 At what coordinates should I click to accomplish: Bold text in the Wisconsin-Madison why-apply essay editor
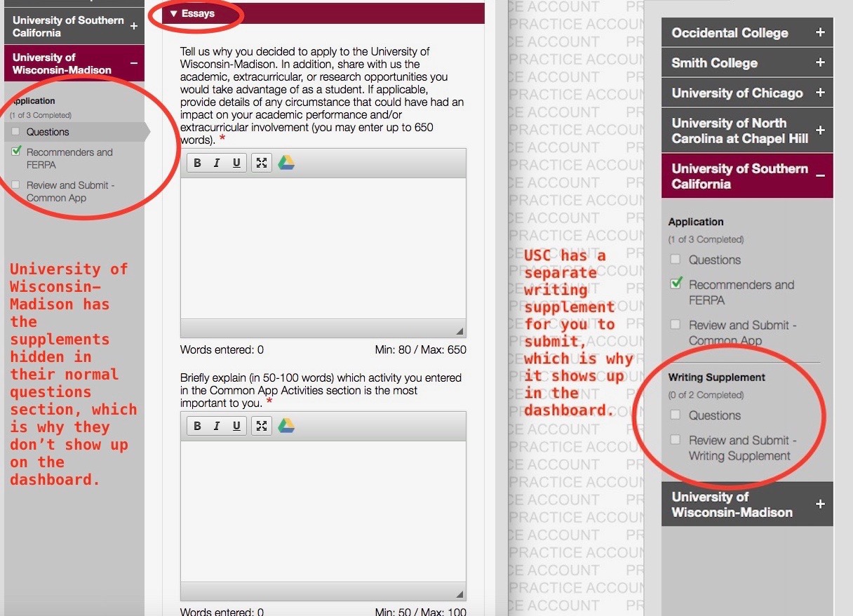[x=197, y=163]
